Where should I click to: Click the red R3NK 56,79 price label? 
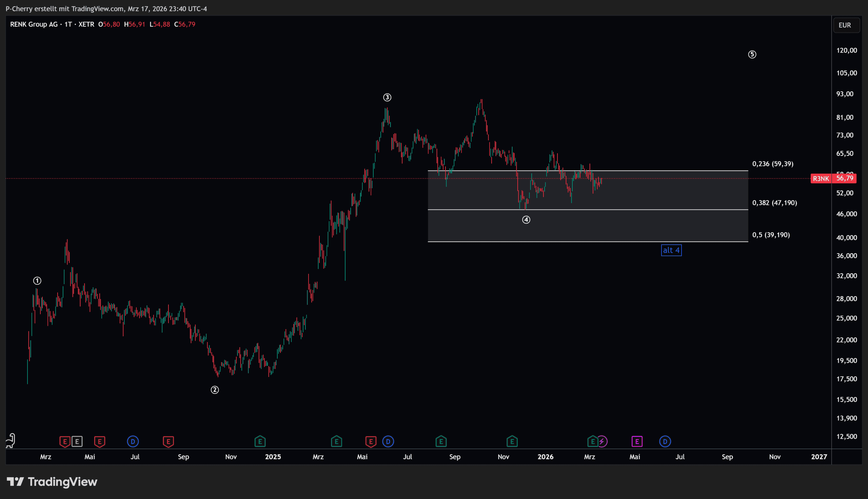(x=833, y=178)
